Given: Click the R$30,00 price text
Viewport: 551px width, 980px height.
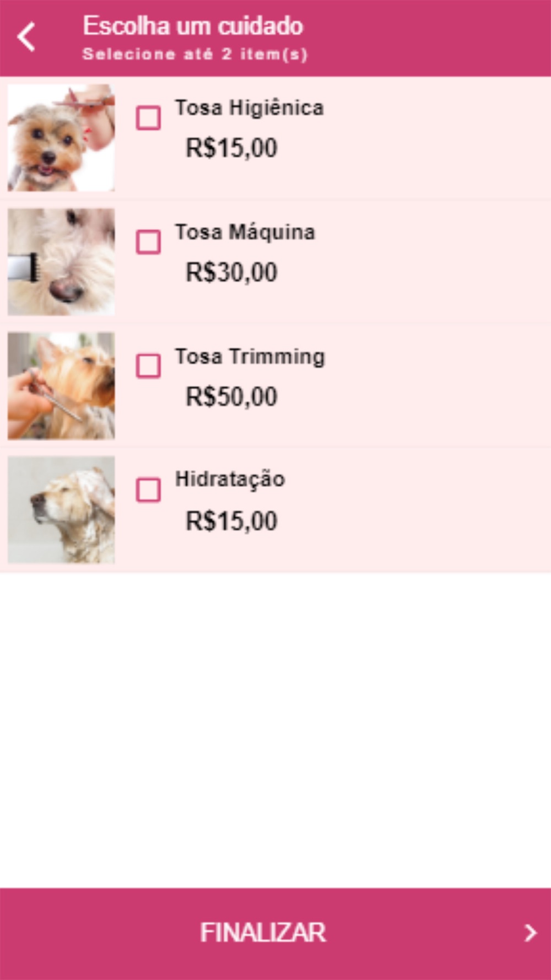Looking at the screenshot, I should 231,272.
